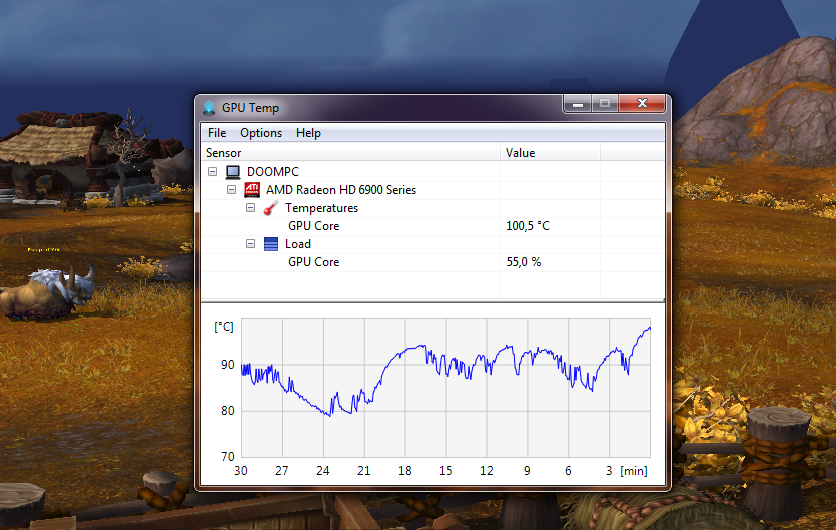This screenshot has height=530, width=836.
Task: Select GPU Core under Temperatures
Action: pos(314,226)
